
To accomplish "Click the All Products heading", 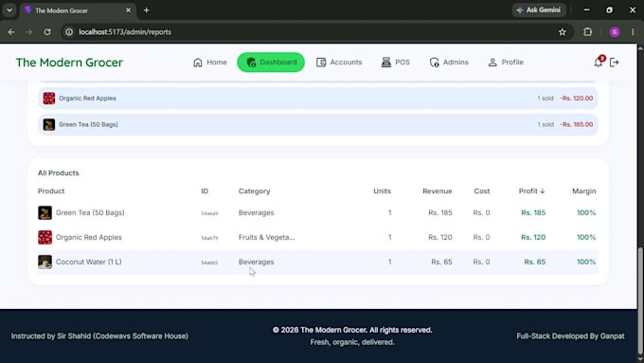I will (x=59, y=173).
